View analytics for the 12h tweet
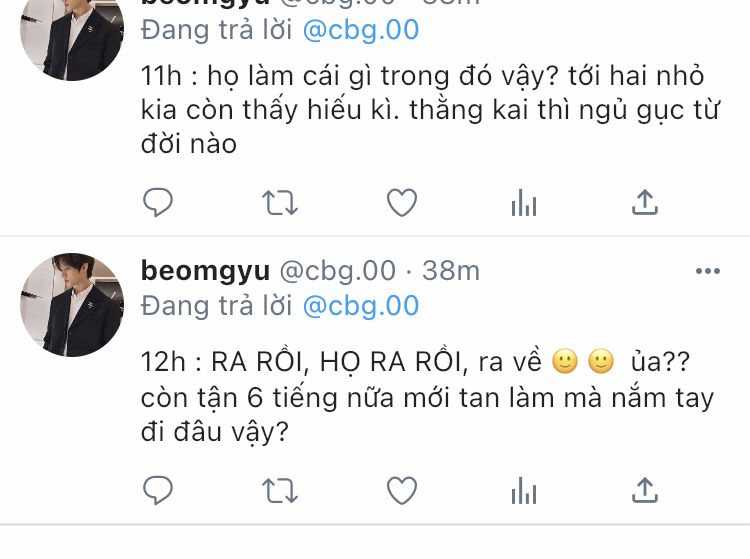 (524, 490)
